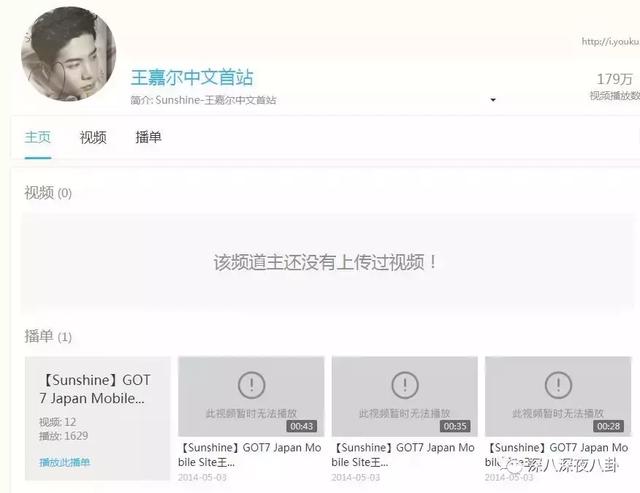Screen dimensions: 640x493
Task: Click the http://i.youku channel URL text
Action: pyautogui.click(x=611, y=41)
